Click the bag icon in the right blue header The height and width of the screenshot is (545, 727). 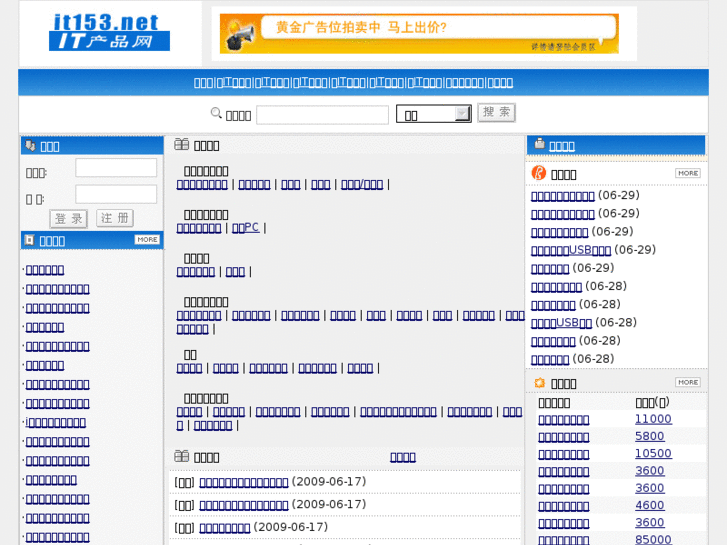(x=539, y=143)
